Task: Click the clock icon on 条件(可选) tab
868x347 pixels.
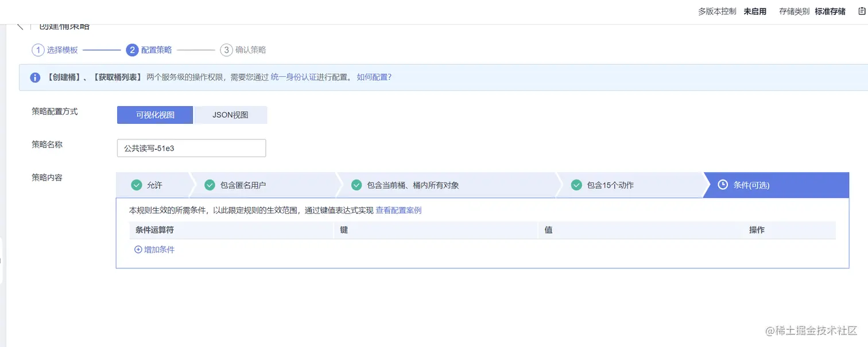Action: tap(723, 185)
